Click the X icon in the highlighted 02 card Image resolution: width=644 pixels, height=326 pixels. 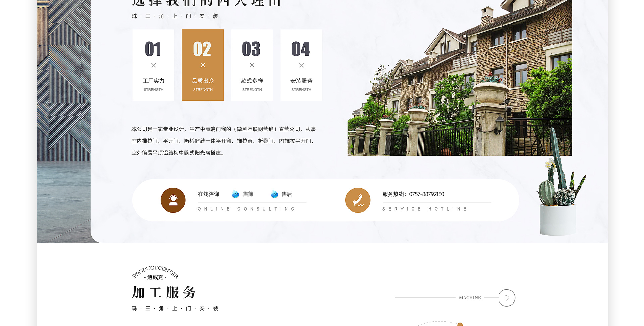click(203, 65)
